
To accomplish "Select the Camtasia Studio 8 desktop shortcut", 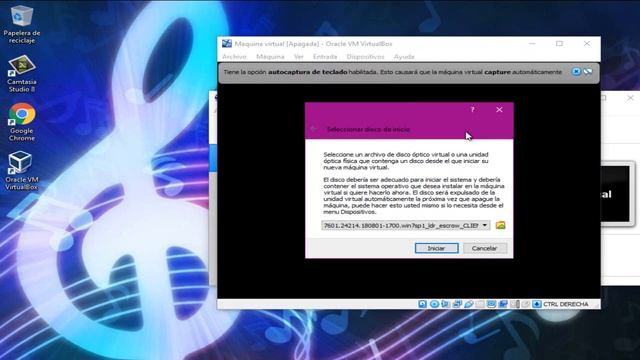I will 22,74.
